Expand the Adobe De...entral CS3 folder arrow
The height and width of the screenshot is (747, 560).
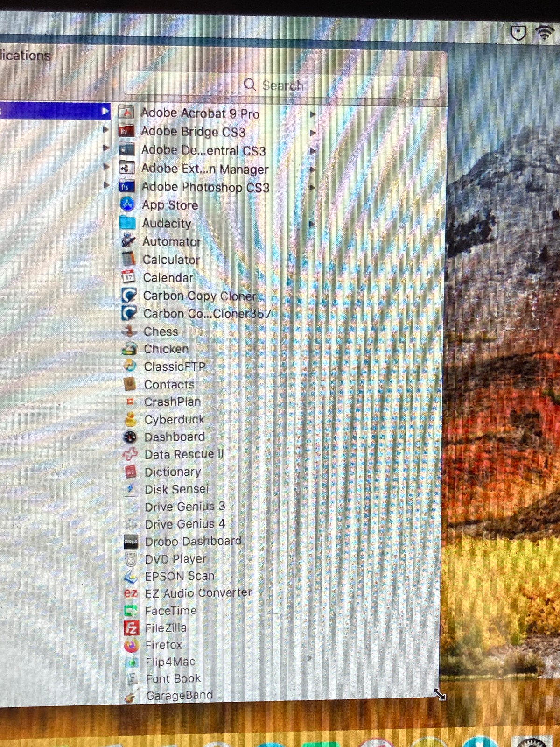pyautogui.click(x=313, y=151)
